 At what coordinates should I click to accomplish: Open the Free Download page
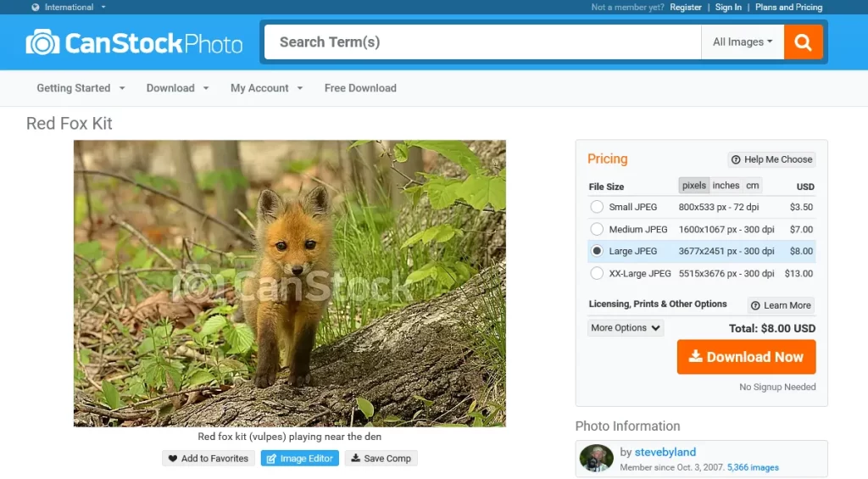(360, 88)
